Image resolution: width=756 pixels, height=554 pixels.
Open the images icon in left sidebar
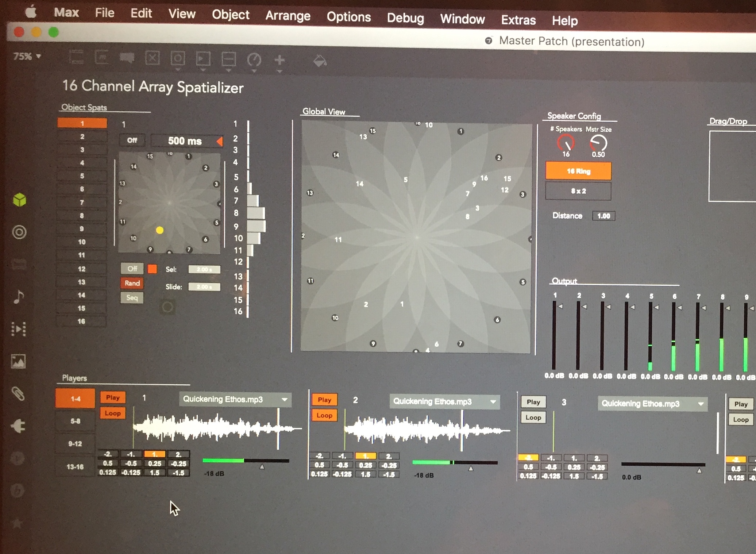click(18, 361)
